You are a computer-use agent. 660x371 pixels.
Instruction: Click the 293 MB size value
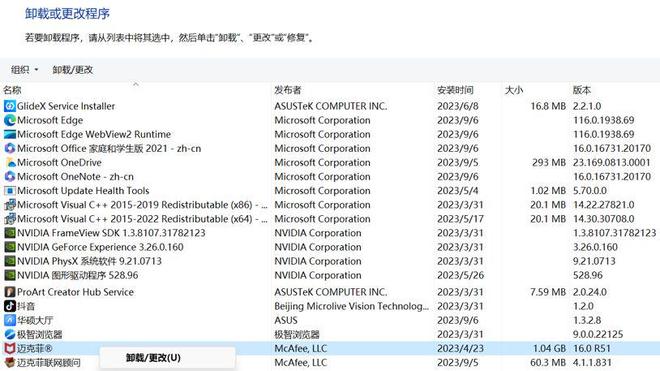[x=549, y=163]
